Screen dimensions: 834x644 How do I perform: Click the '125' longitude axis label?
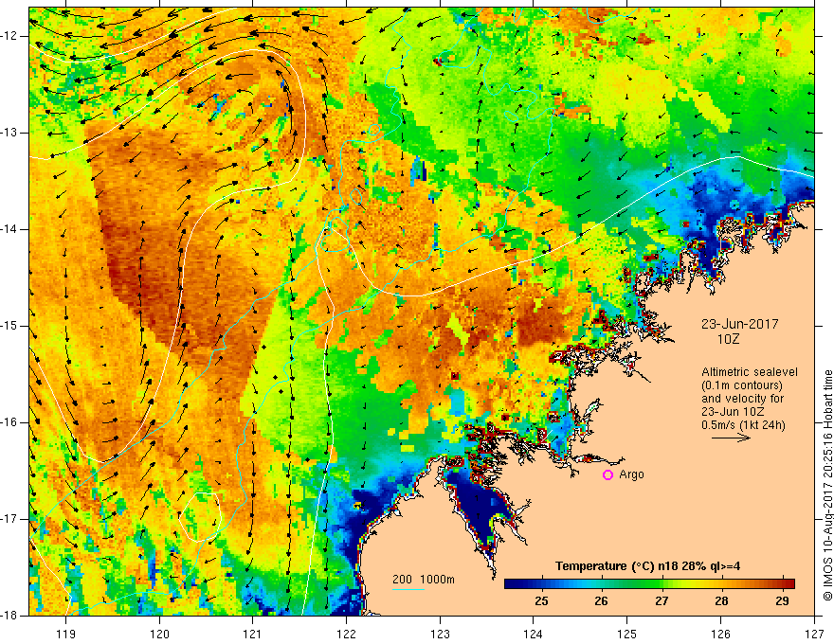(627, 634)
